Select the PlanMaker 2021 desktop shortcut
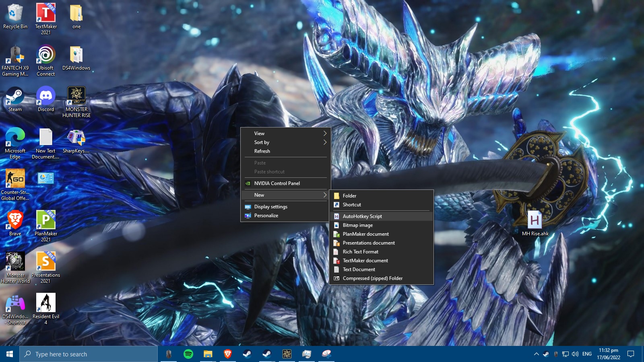 point(46,226)
